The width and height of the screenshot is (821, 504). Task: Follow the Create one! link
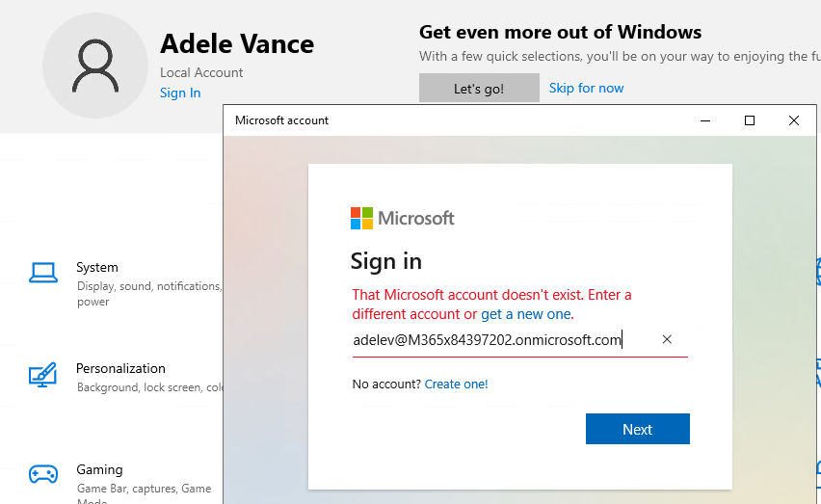tap(456, 385)
